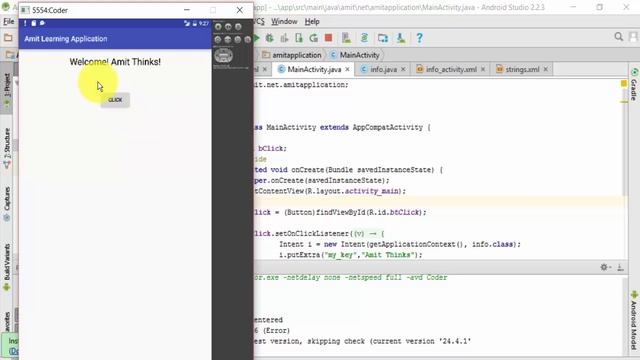
Task: Select MainActivity in the breadcrumb bar
Action: pos(355,55)
